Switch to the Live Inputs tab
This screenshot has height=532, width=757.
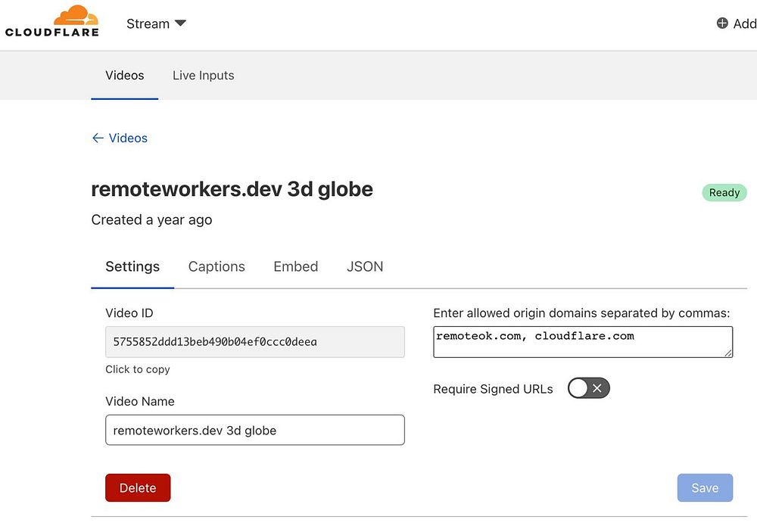[x=203, y=76]
